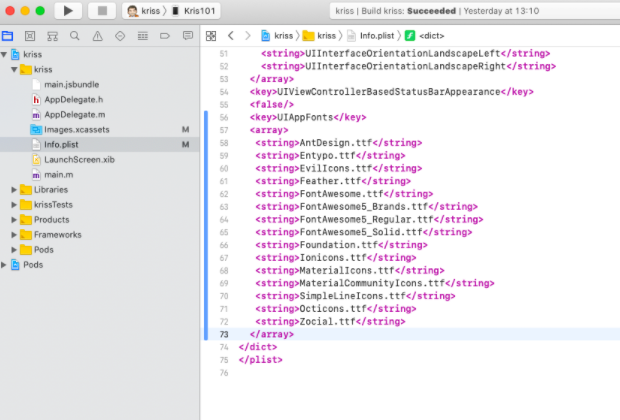
Task: Collapse the kriss project root
Action: pos(4,54)
